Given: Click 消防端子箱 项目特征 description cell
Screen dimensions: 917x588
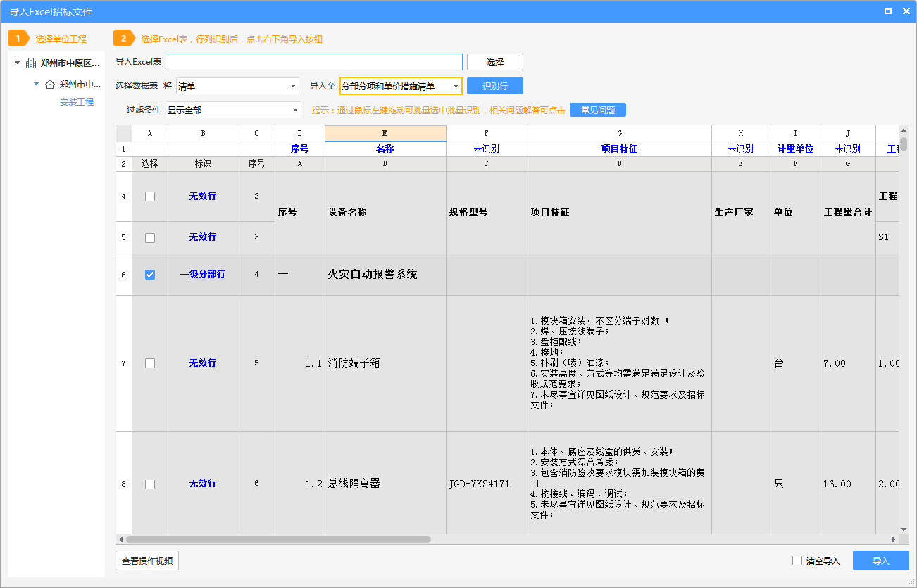Looking at the screenshot, I should point(620,363).
